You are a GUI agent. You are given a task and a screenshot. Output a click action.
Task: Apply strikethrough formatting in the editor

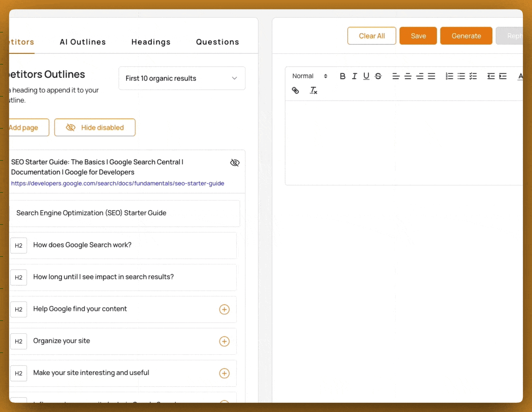pyautogui.click(x=378, y=76)
